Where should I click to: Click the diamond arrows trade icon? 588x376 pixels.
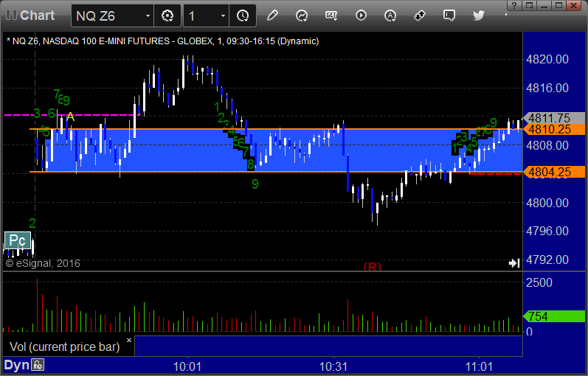coord(420,15)
